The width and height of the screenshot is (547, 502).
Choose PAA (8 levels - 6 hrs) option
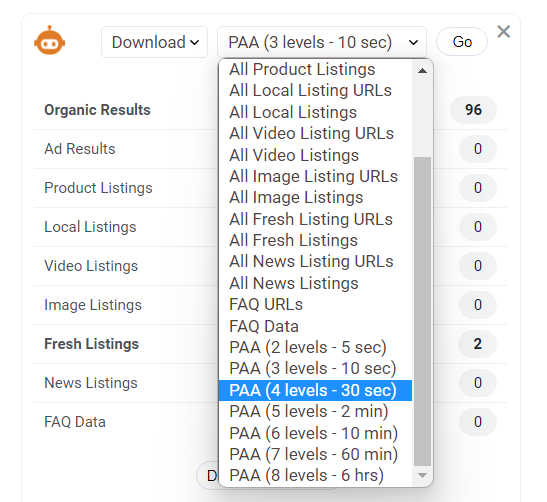click(315, 475)
